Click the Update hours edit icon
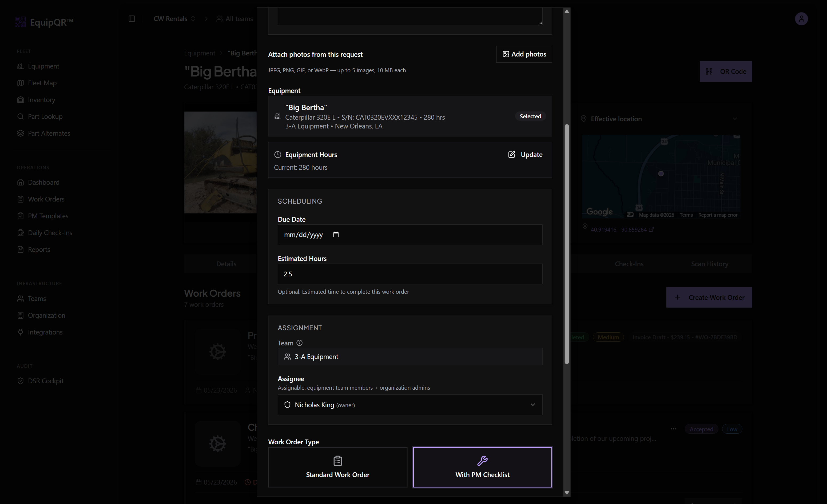Image resolution: width=827 pixels, height=504 pixels. [x=511, y=155]
